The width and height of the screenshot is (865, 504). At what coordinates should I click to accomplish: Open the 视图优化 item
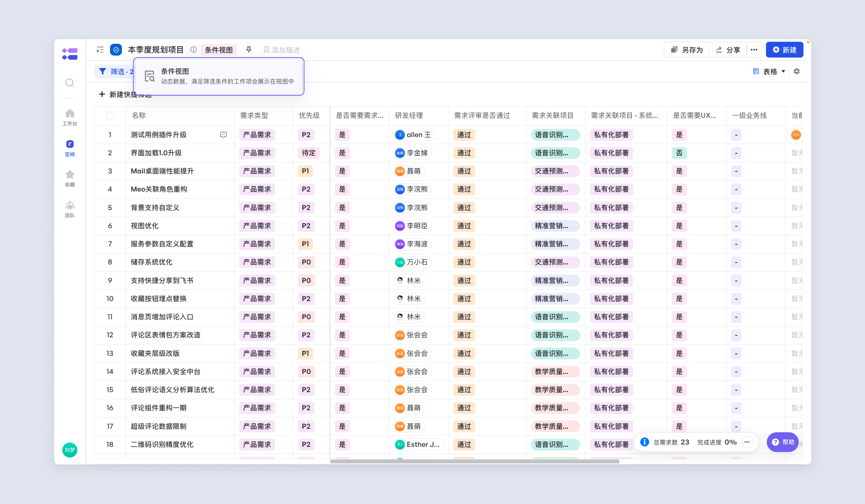(x=145, y=226)
